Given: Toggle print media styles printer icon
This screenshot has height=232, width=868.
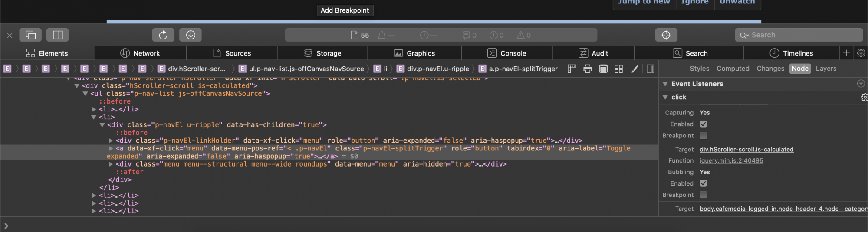Looking at the screenshot, I should click(588, 69).
